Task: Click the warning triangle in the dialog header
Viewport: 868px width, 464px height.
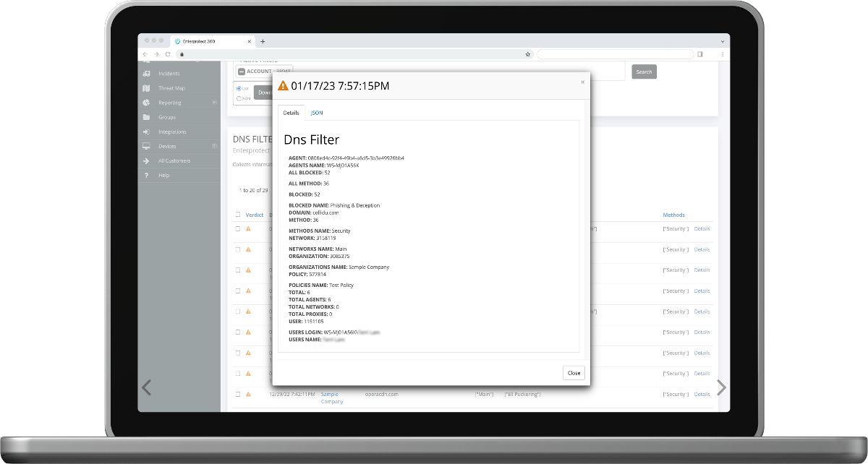Action: 281,85
